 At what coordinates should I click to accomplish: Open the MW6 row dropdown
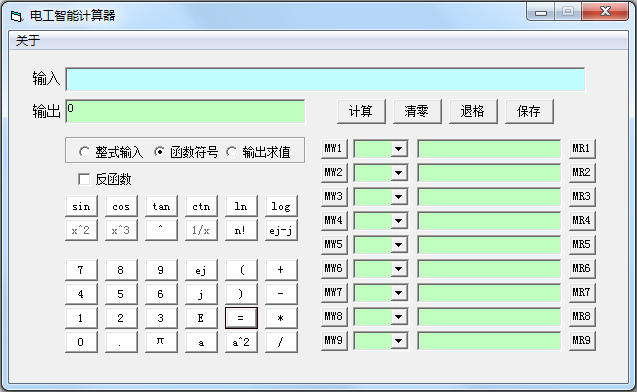[399, 269]
